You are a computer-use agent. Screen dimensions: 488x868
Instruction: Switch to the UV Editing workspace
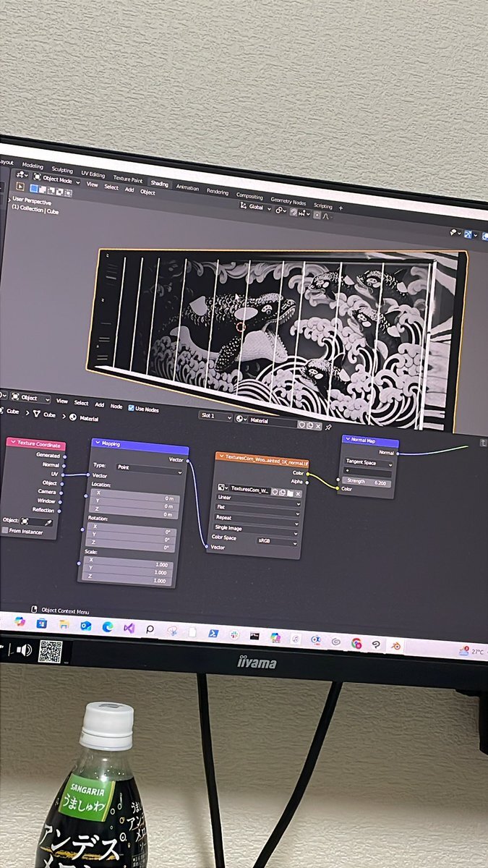93,174
